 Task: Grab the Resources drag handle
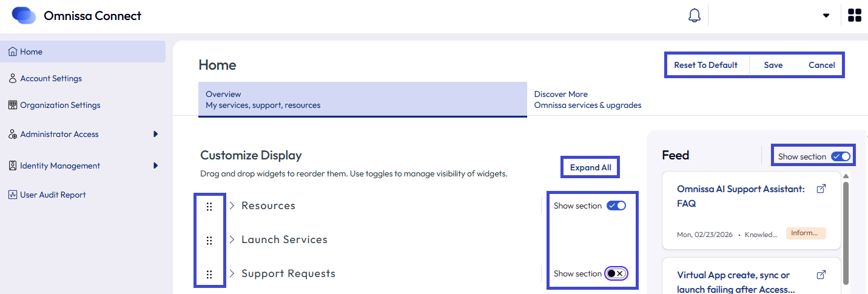pos(209,206)
